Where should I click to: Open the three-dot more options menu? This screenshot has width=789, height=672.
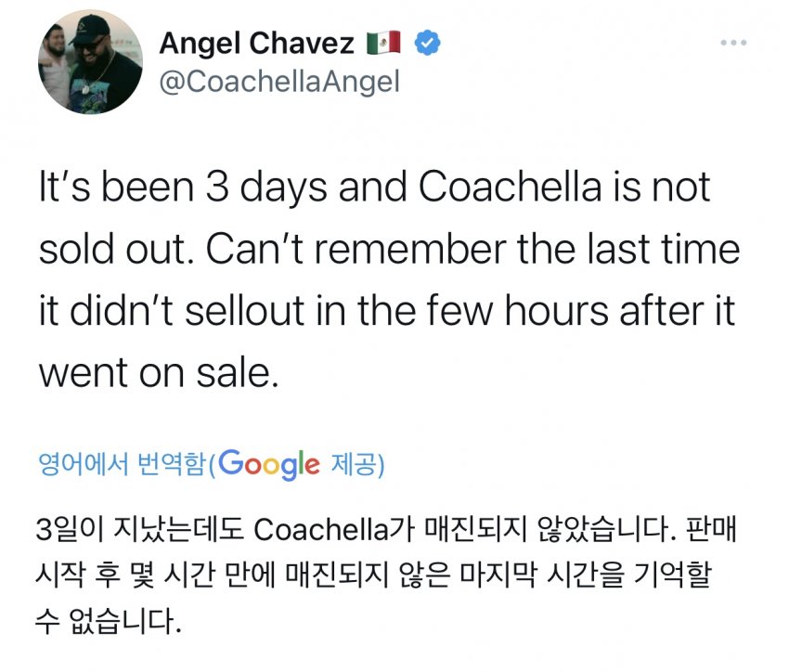pyautogui.click(x=733, y=43)
